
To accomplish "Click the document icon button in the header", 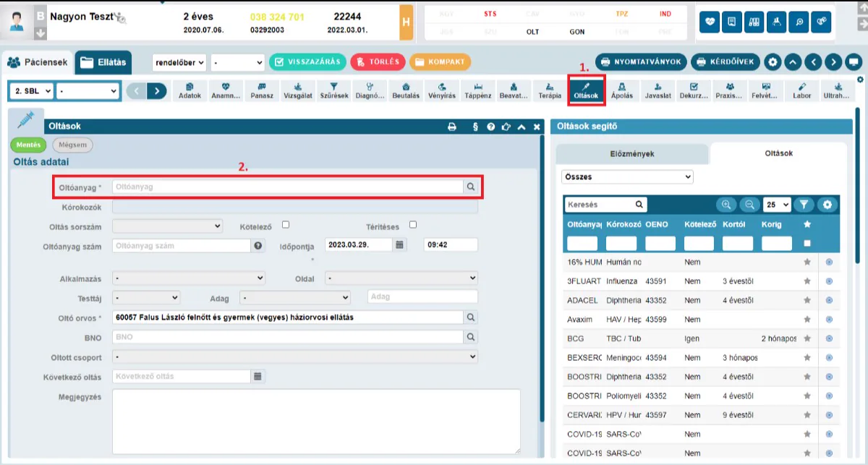I will click(x=733, y=22).
